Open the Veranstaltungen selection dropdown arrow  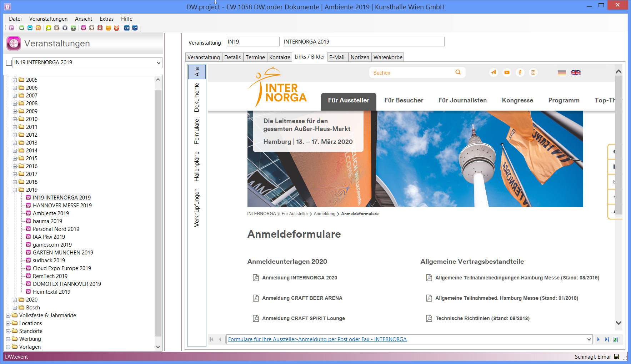tap(159, 63)
